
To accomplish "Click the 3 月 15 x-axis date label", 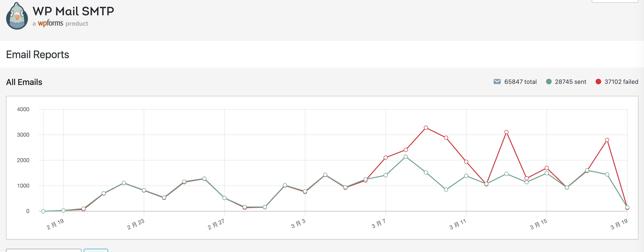I will click(x=538, y=224).
